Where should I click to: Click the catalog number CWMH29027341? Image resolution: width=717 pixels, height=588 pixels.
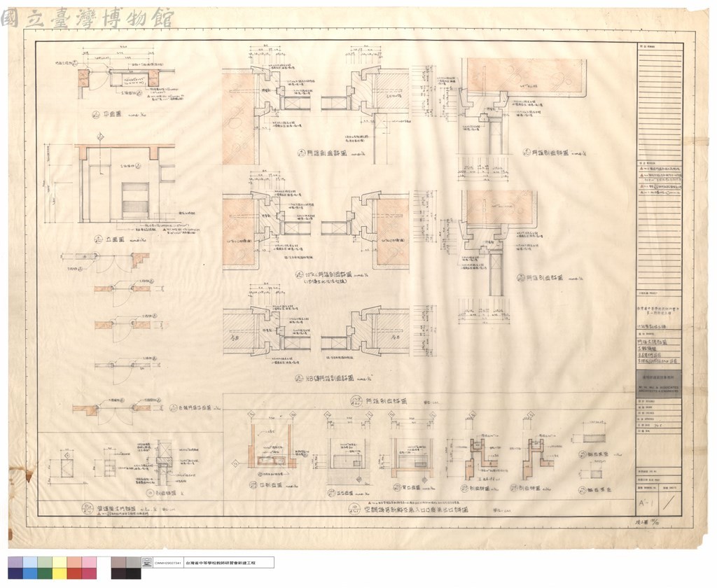168,563
